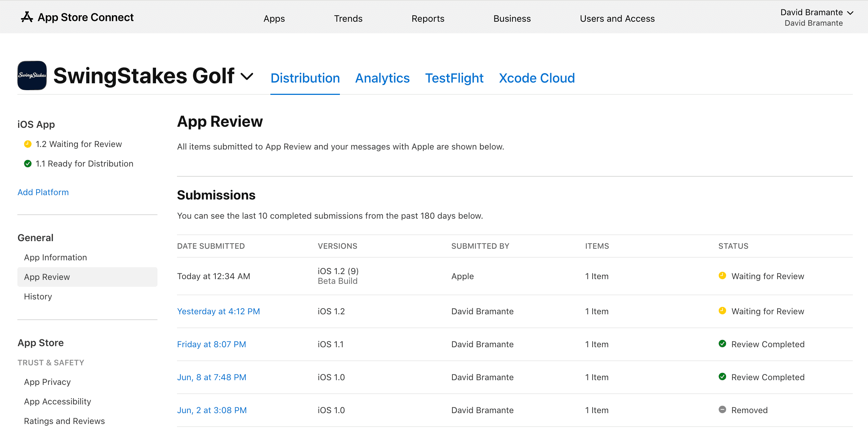Viewport: 868px width, 441px height.
Task: Click the TRUST & SAFETY section label
Action: [51, 363]
